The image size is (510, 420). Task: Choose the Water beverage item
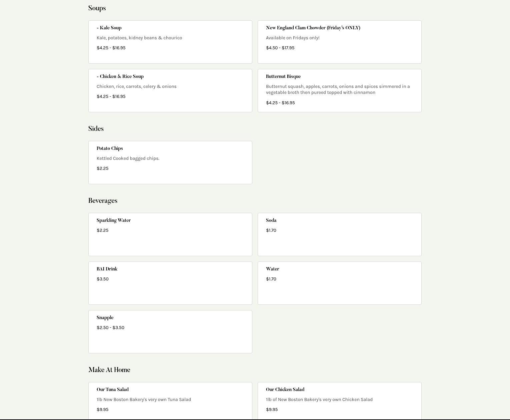[339, 283]
